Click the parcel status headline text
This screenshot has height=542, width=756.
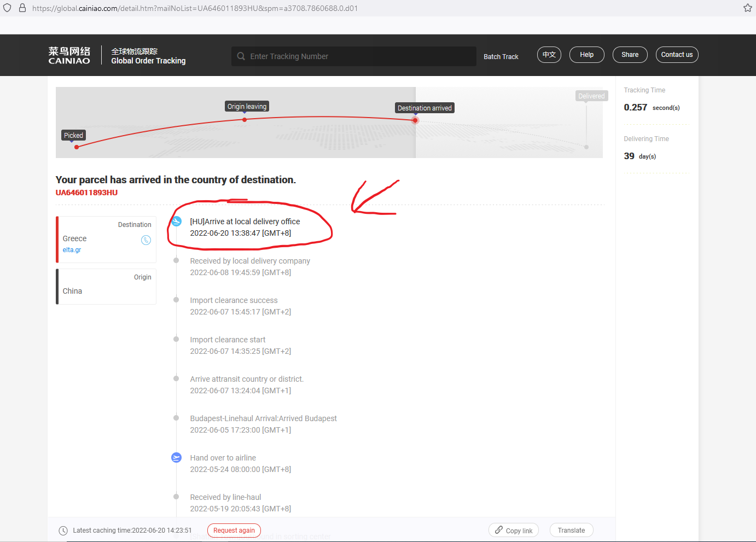[x=176, y=180]
